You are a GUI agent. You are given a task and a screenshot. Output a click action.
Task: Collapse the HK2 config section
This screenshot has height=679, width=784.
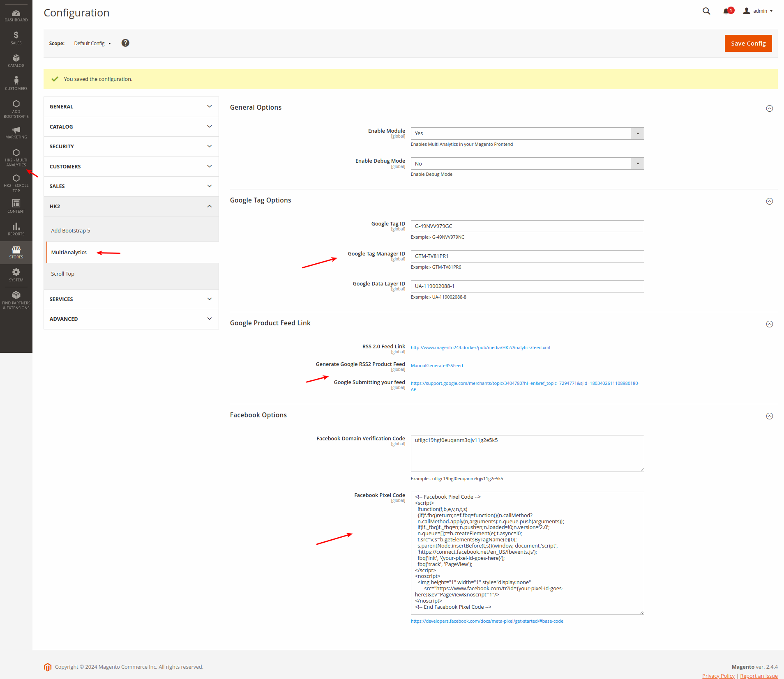pos(131,206)
